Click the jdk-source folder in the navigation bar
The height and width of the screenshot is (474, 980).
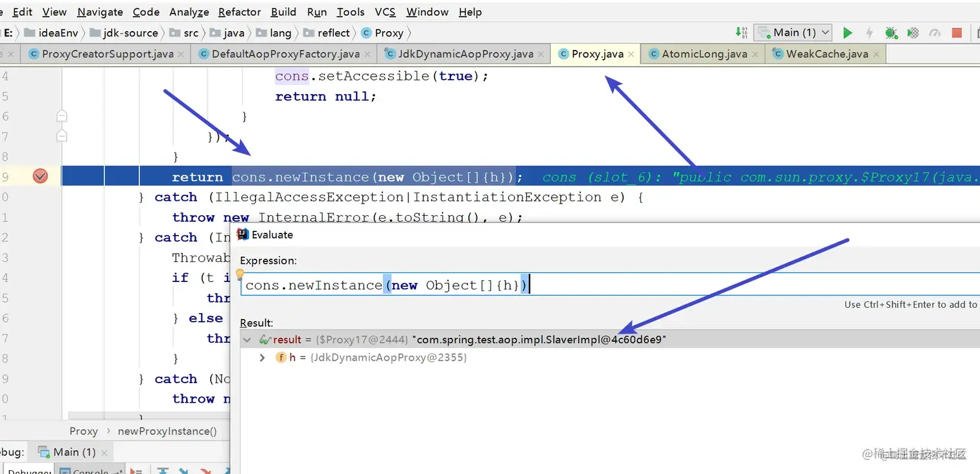pyautogui.click(x=124, y=33)
